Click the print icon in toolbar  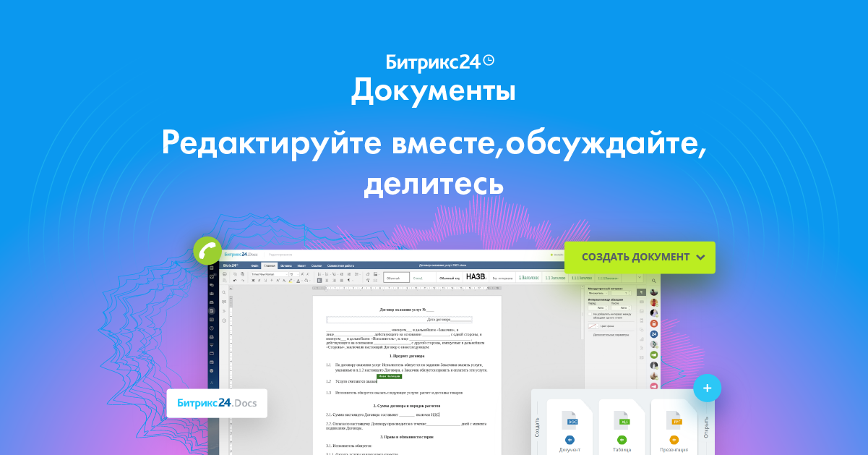(x=224, y=274)
